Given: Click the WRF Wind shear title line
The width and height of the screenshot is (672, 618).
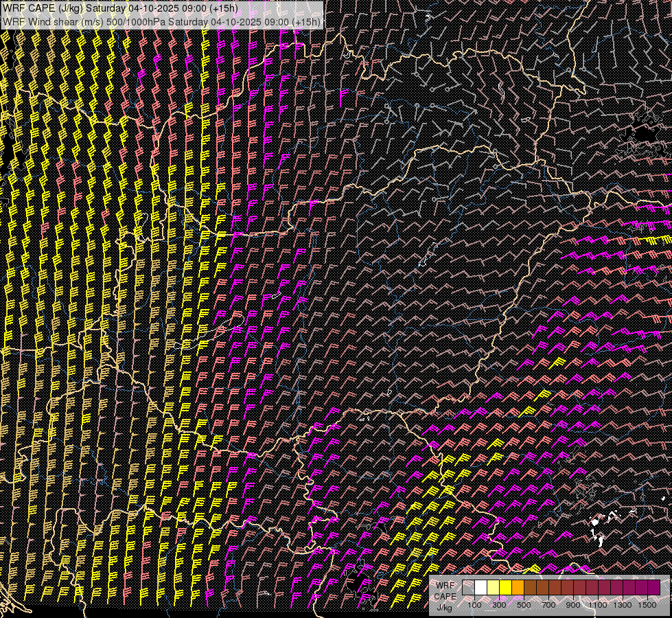Looking at the screenshot, I should coord(161,22).
